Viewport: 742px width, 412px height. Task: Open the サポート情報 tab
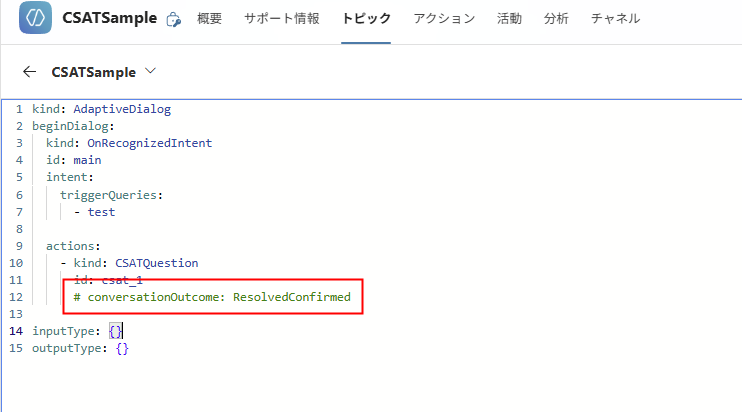point(282,18)
